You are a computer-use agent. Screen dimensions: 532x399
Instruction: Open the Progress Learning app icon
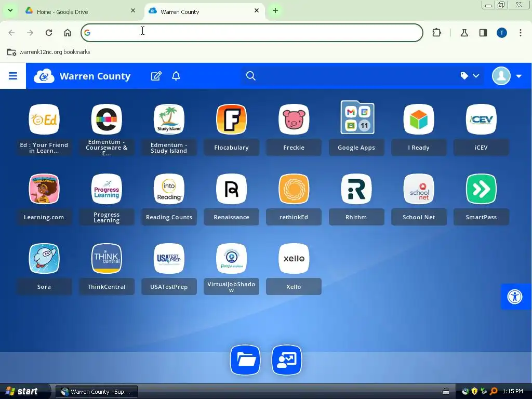[107, 189]
